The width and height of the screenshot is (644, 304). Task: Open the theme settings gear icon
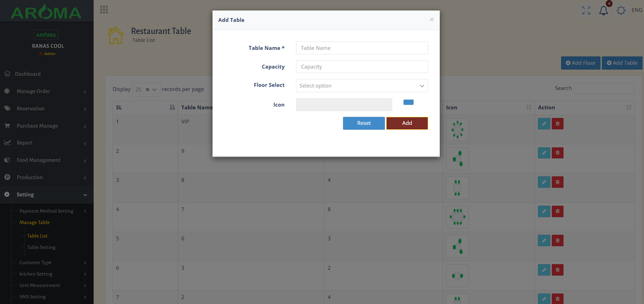tap(621, 10)
